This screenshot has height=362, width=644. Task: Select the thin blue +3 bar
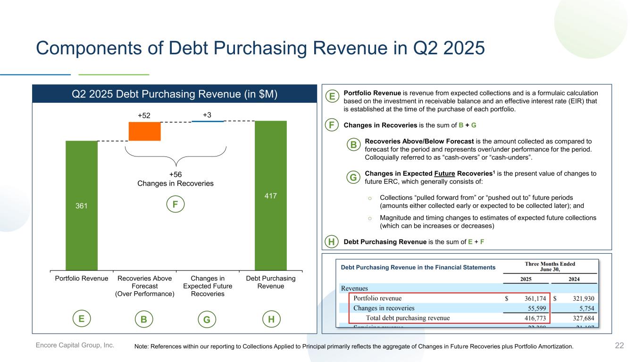[208, 121]
